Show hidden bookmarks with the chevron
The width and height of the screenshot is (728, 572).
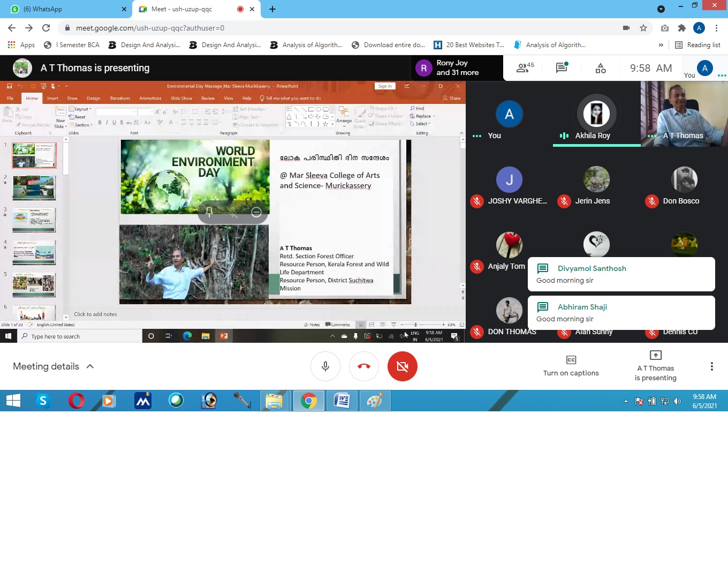661,45
